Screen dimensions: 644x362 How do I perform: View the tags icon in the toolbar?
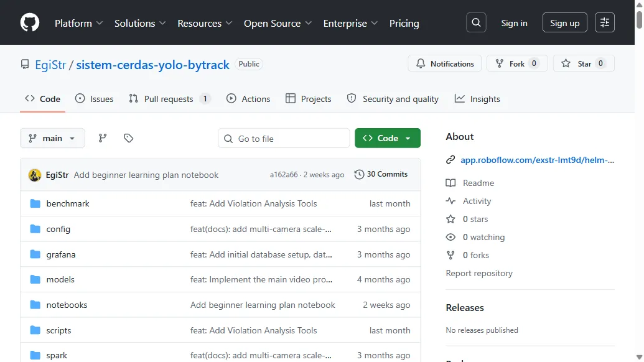click(x=129, y=138)
